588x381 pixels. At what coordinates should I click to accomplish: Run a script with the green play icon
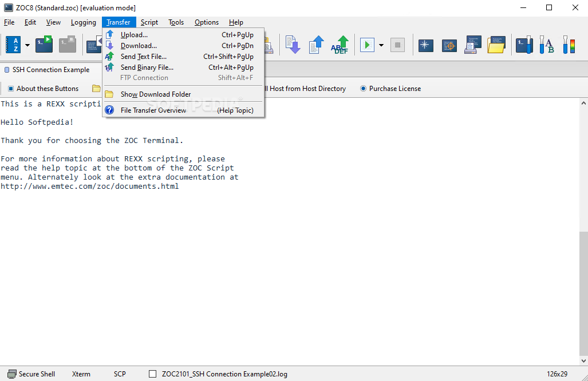[x=367, y=45]
